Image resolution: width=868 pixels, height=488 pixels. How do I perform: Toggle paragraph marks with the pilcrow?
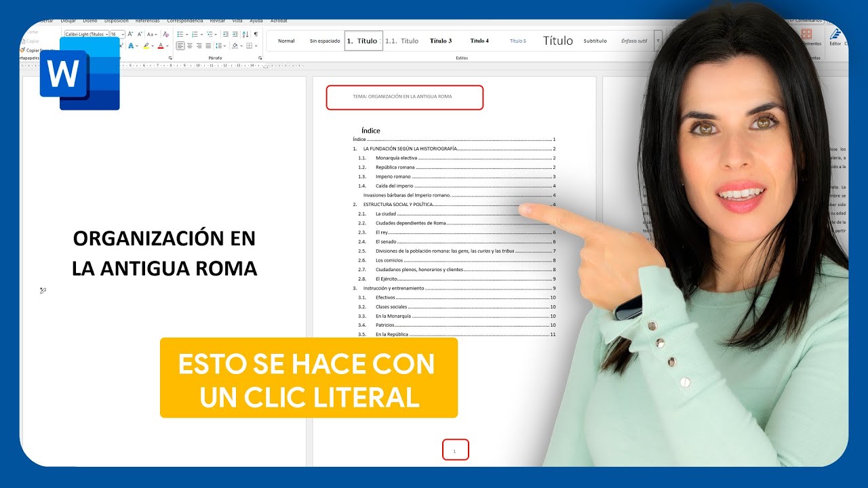256,34
